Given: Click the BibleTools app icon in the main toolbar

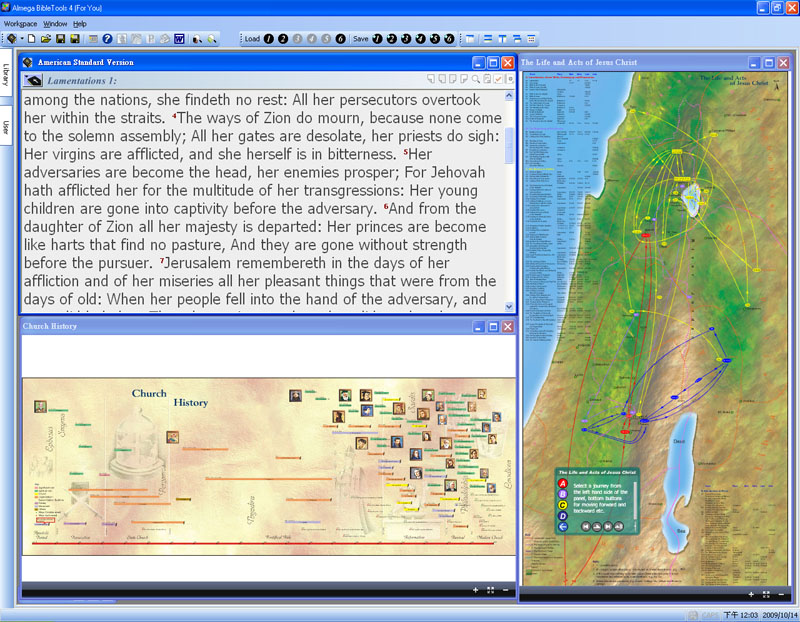Looking at the screenshot, I should 12,39.
